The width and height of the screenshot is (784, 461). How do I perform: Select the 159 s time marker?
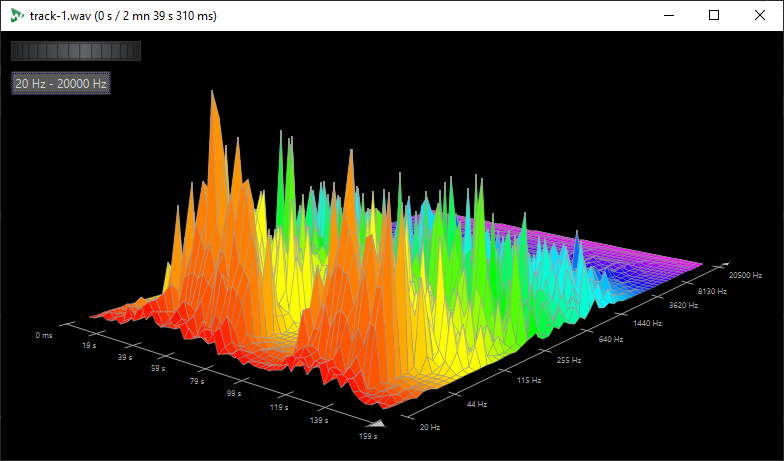point(368,436)
